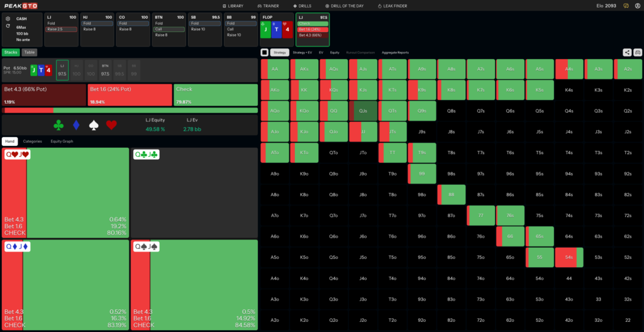Click the Q♠J♠ hand combo panel
This screenshot has width=644, height=332.
pos(194,285)
